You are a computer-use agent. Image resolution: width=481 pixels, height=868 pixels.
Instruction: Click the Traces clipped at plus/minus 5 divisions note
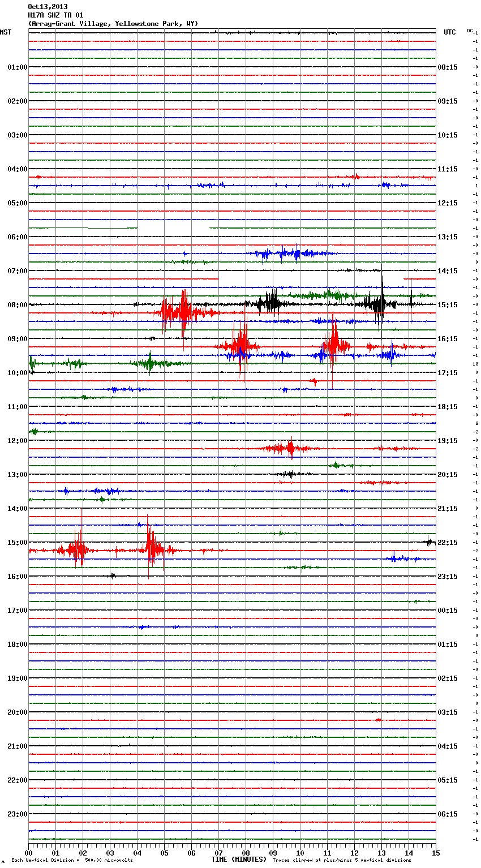(x=342, y=861)
